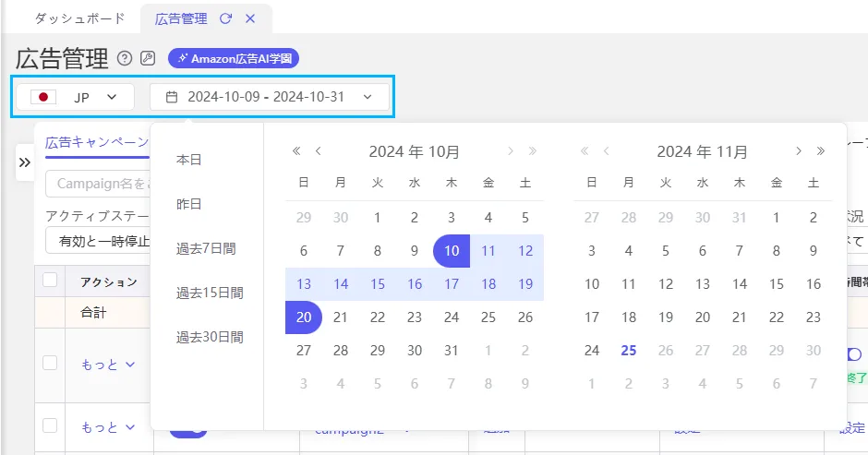Pick November 13 in the calendar

pyautogui.click(x=703, y=284)
